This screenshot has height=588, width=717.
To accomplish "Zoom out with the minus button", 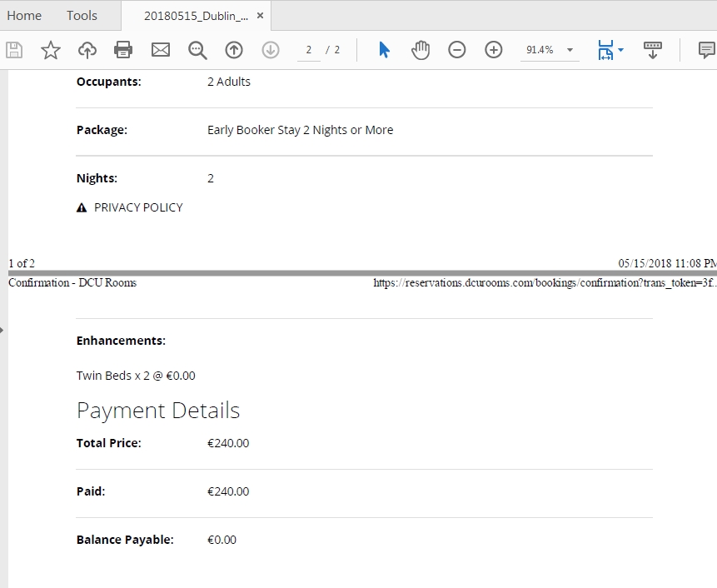I will [x=457, y=50].
